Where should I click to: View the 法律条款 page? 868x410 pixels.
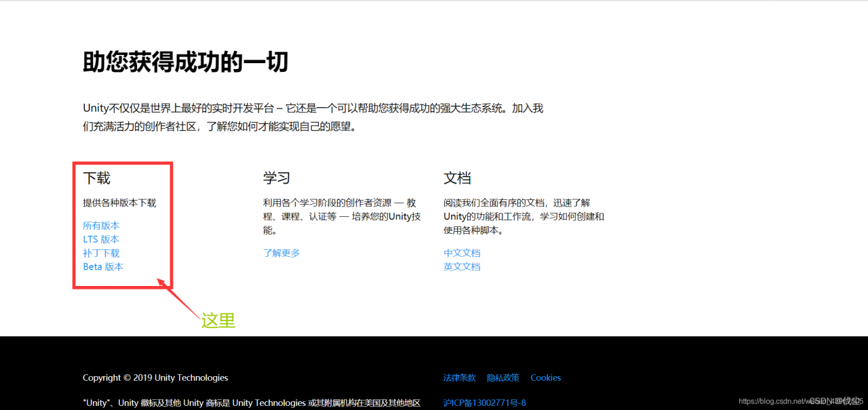pos(459,377)
